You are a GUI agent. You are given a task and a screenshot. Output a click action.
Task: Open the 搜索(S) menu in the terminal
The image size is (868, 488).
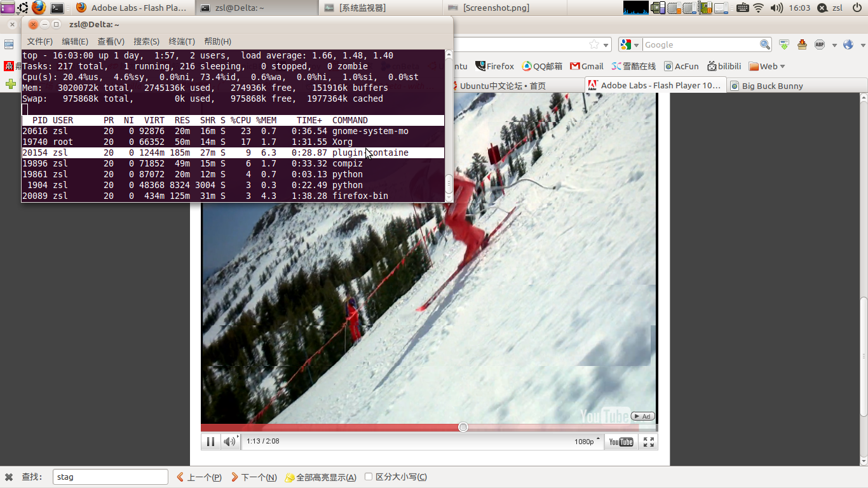click(146, 41)
